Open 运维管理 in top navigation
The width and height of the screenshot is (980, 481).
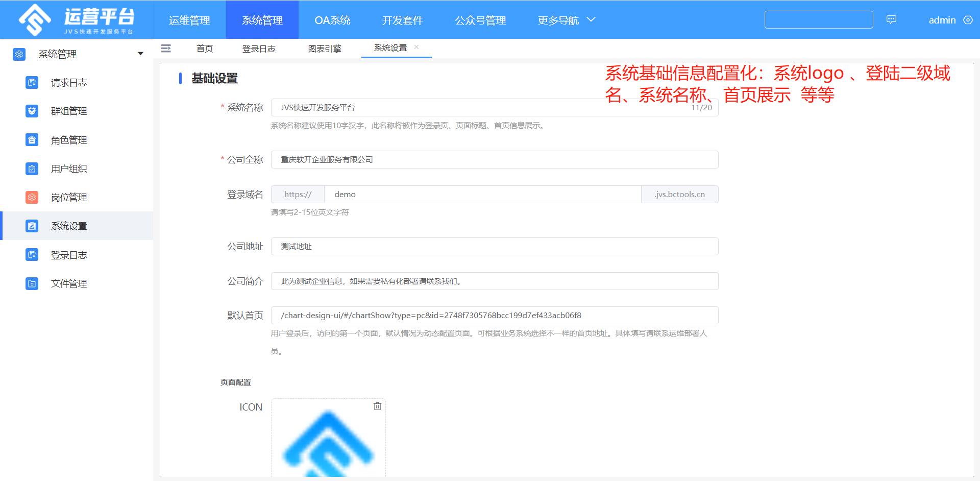(x=189, y=20)
